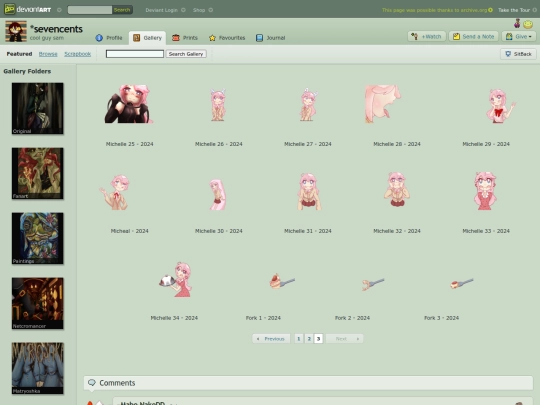Go to gallery page 1
Image resolution: width=540 pixels, height=405 pixels.
pos(299,339)
